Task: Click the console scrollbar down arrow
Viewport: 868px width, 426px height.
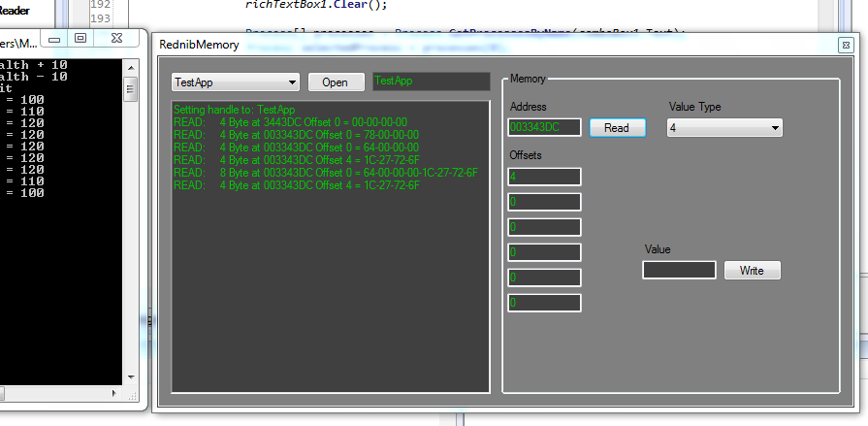Action: pos(131,377)
